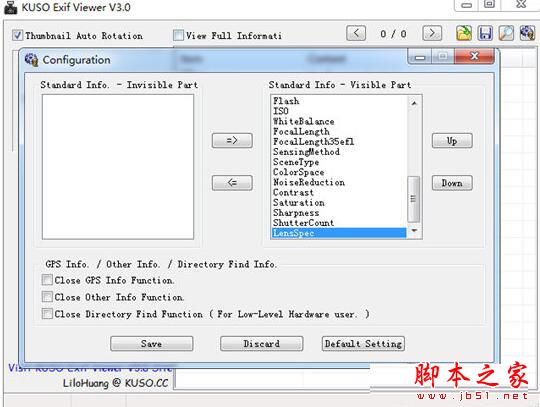Enable View Full Information checkbox
Viewport: 540px width, 407px height.
pos(178,35)
